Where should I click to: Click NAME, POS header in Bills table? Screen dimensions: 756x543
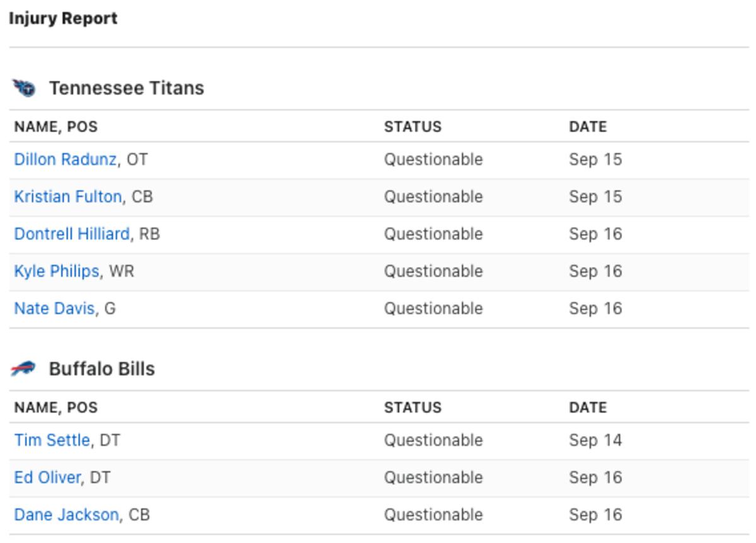coord(55,408)
